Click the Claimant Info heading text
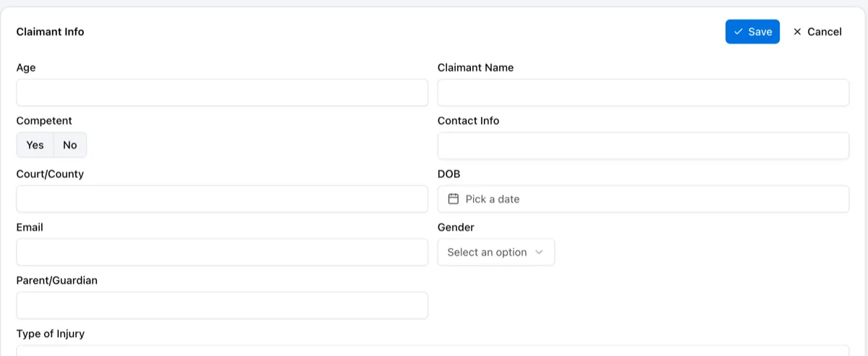 pyautogui.click(x=50, y=32)
